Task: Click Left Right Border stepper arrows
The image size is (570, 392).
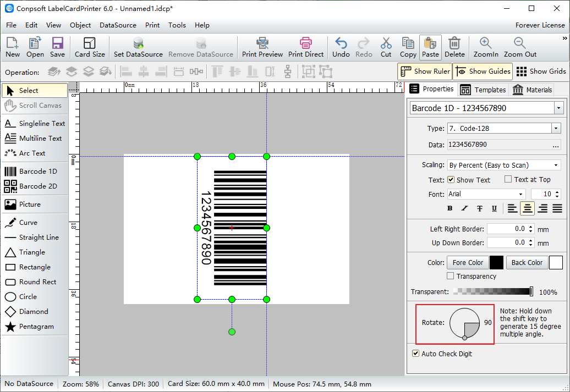Action: point(531,229)
